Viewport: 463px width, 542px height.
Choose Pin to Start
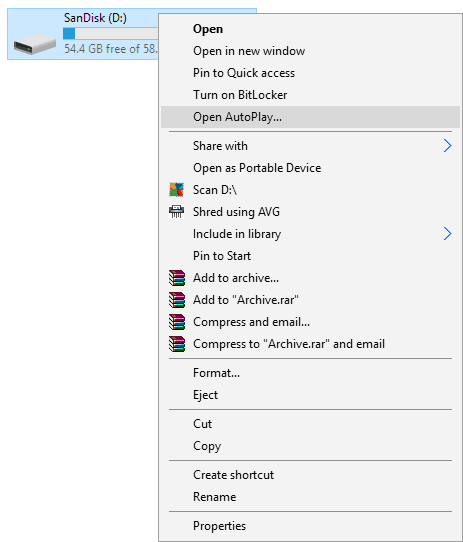coord(311,256)
